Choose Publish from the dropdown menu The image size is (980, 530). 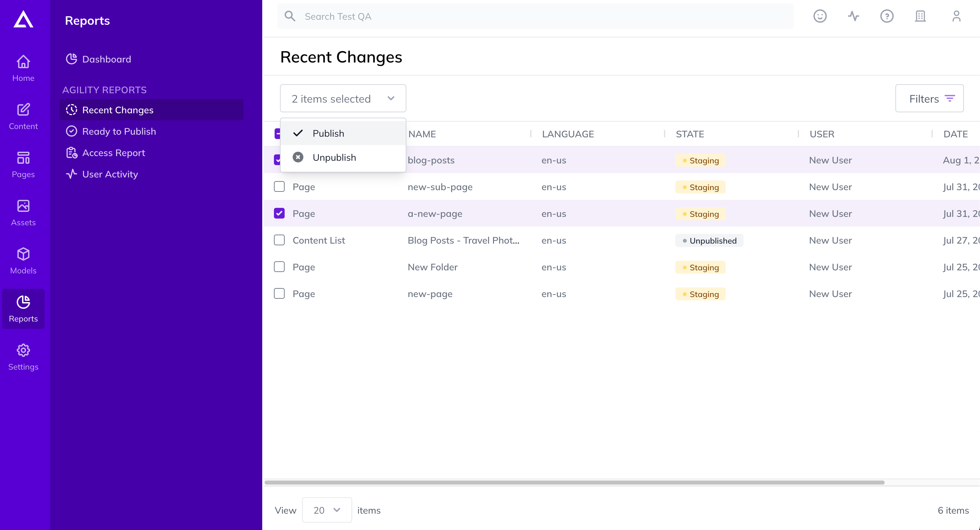[343, 133]
